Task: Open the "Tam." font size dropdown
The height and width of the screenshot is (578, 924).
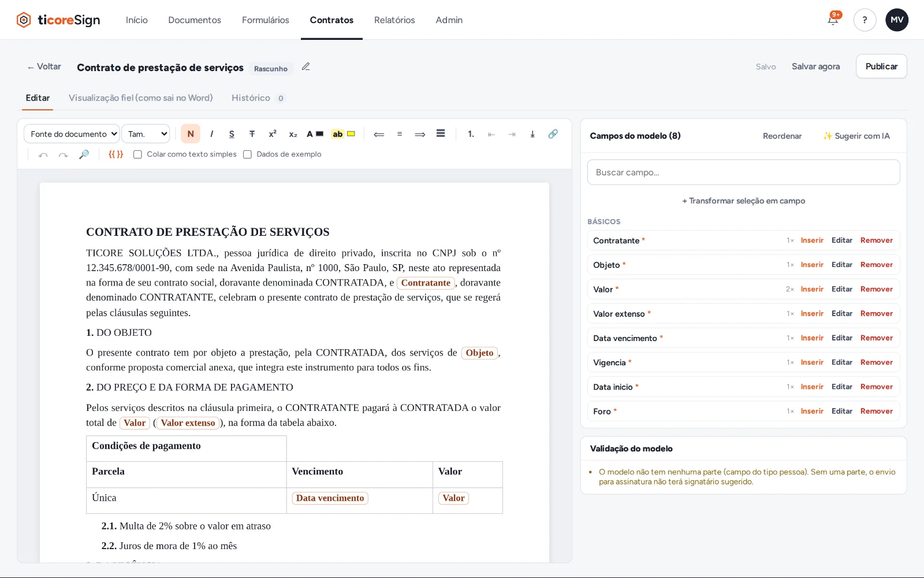Action: click(x=146, y=134)
